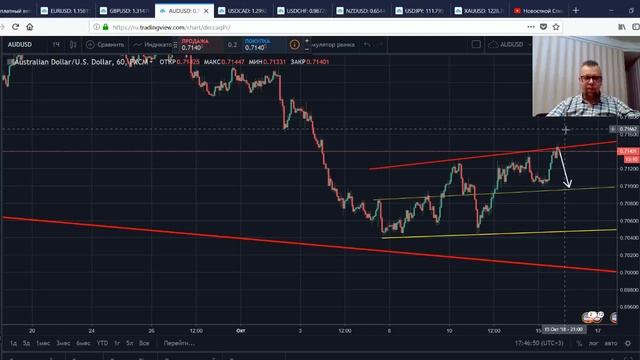Switch to the USDCHF browser tab
640x360 pixels.
pyautogui.click(x=302, y=11)
